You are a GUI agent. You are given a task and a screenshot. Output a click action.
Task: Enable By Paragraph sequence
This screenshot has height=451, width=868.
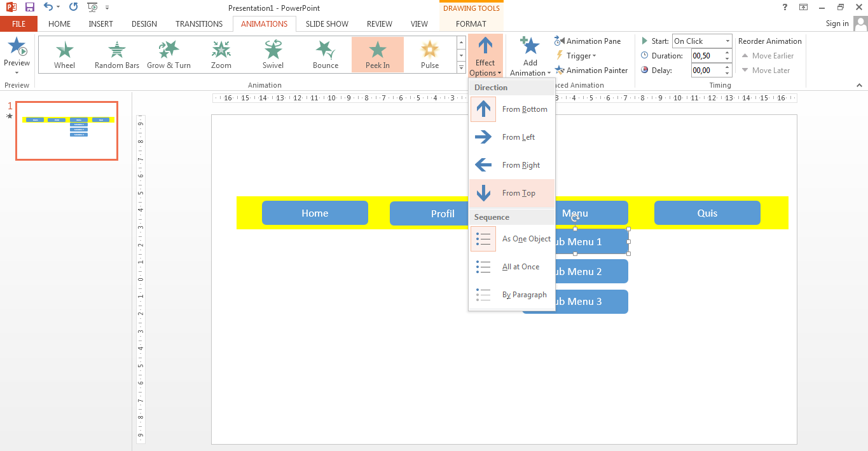(512, 294)
